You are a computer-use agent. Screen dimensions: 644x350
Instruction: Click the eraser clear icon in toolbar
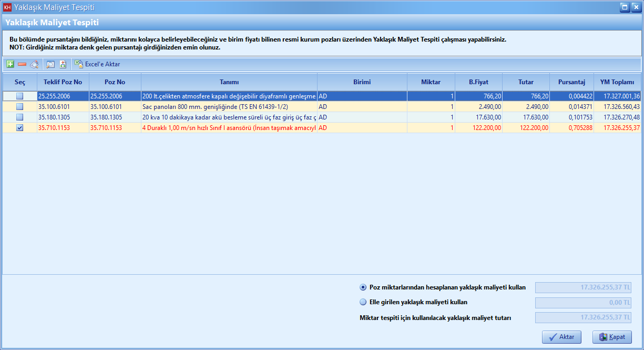34,64
